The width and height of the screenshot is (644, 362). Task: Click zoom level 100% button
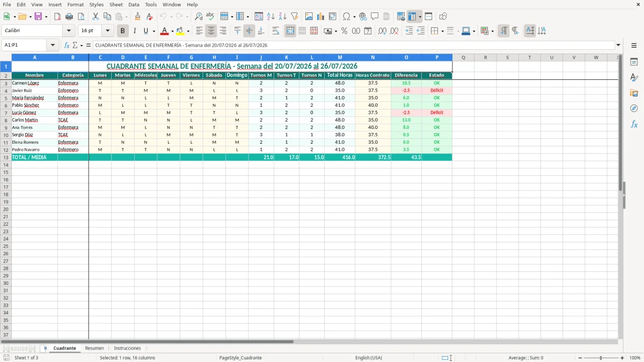pos(635,358)
